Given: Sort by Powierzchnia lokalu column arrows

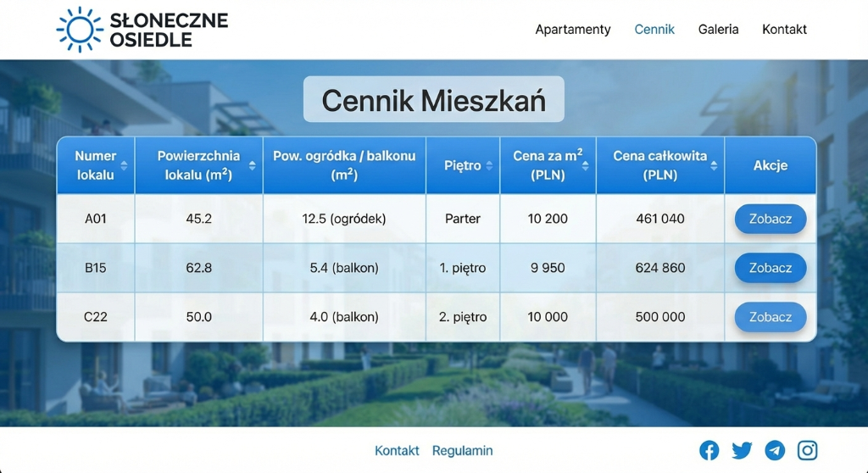Looking at the screenshot, I should (252, 165).
